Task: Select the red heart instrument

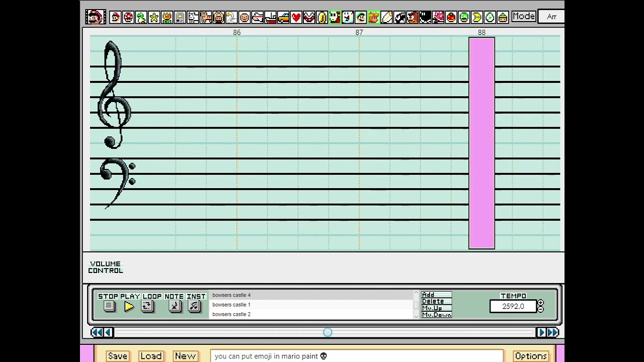Action: click(x=296, y=18)
